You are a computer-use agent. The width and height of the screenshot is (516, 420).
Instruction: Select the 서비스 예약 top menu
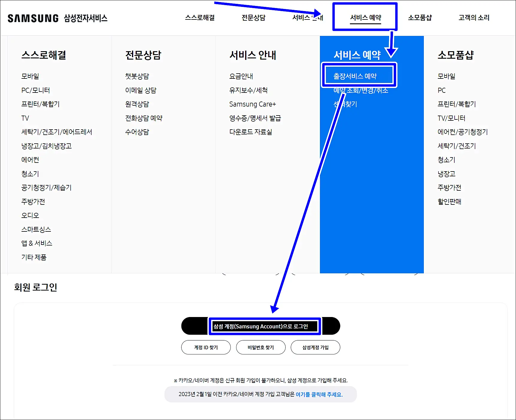(366, 18)
